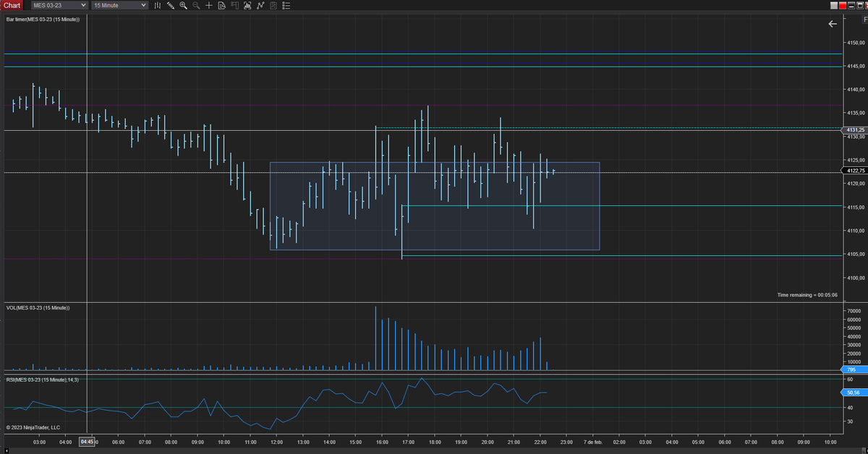Select the Bar timer indicator label
The width and height of the screenshot is (868, 454).
(x=43, y=20)
